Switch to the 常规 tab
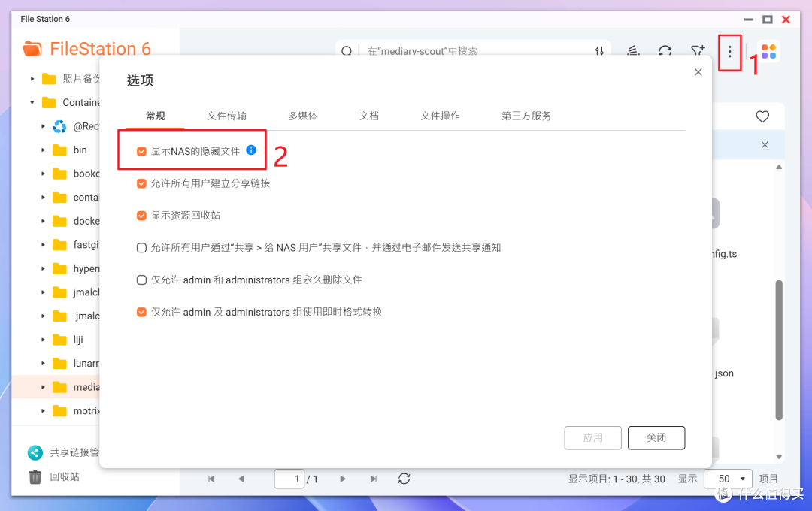Screen dimensions: 812x511 [156, 116]
